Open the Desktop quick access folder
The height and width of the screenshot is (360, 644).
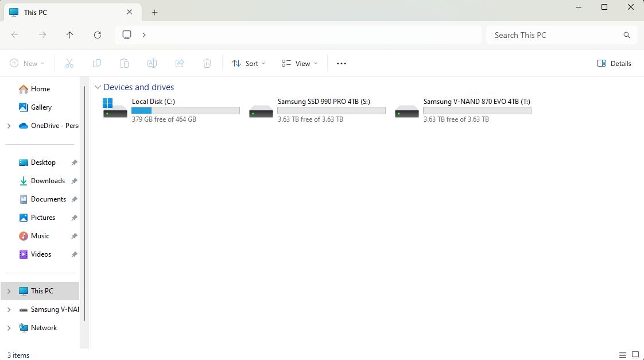click(42, 162)
